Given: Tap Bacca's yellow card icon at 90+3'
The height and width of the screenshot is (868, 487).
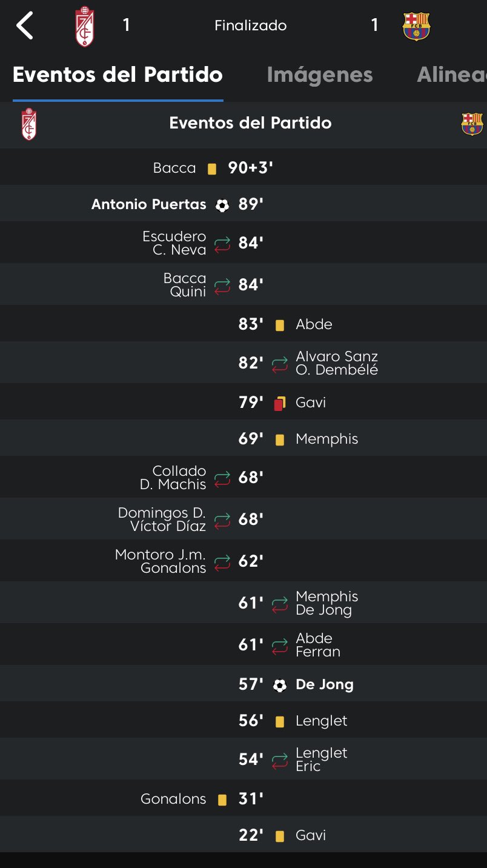Looking at the screenshot, I should pyautogui.click(x=212, y=169).
